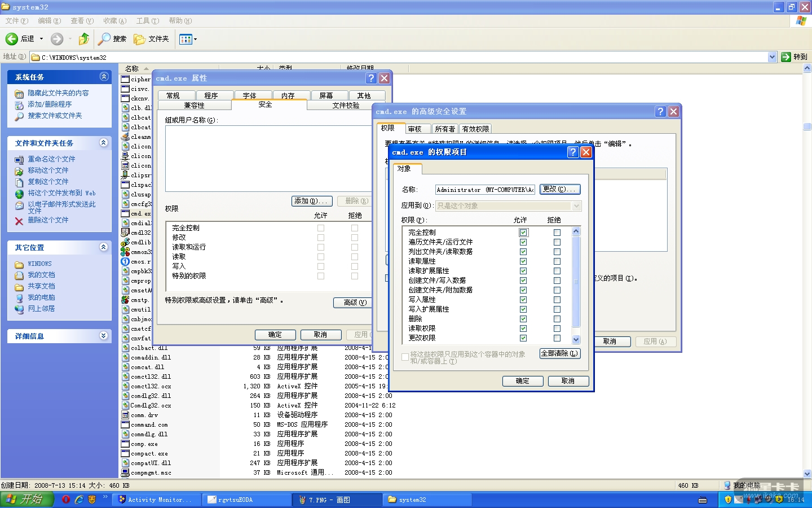The height and width of the screenshot is (508, 812).
Task: Open the Search magnifier tool
Action: click(104, 39)
